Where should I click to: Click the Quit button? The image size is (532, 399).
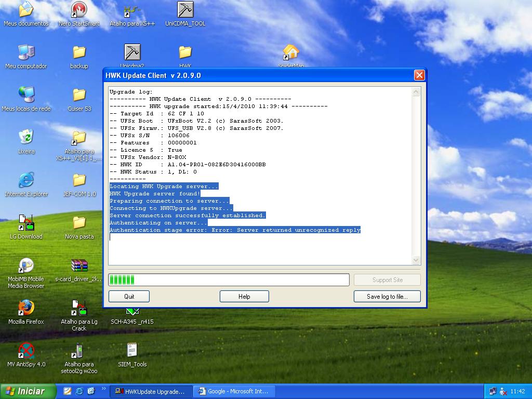coord(129,296)
